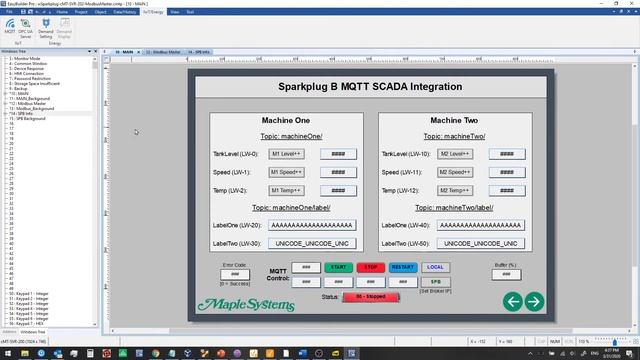Select the red Stopped status indicator
640x360 pixels.
tap(371, 297)
